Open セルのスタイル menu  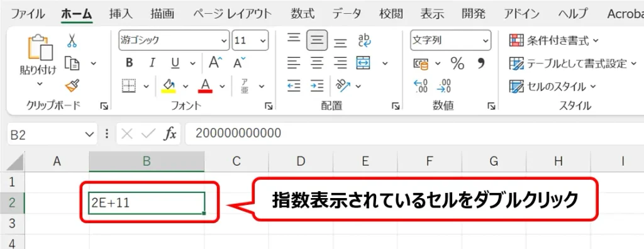pos(552,86)
